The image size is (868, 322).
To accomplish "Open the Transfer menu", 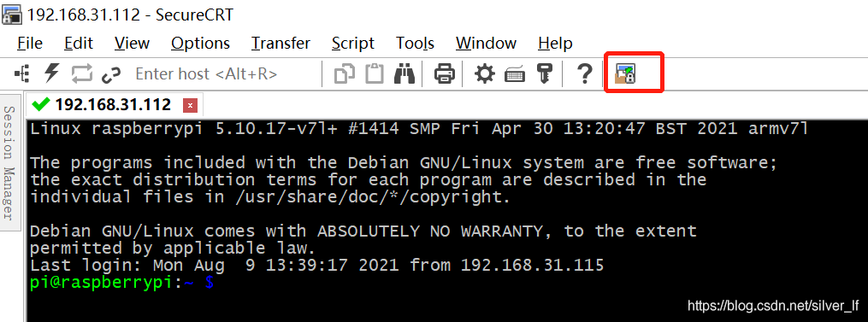I will pos(280,44).
